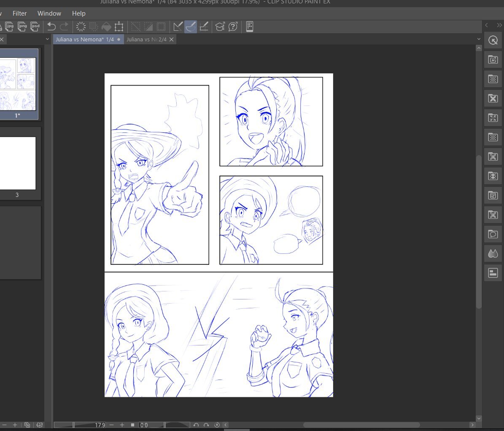This screenshot has height=431, width=504.
Task: Select page thumbnail 1*
Action: coord(18,84)
